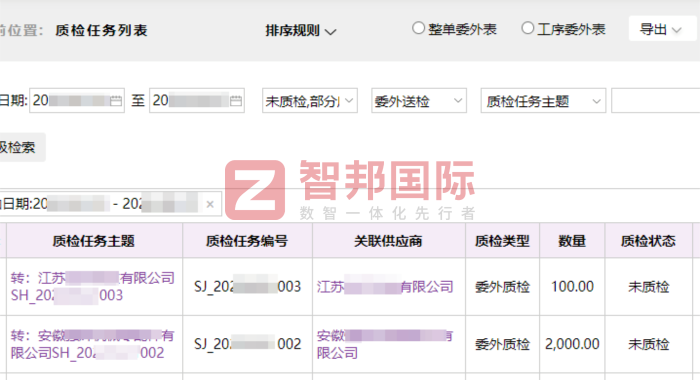Select the 整单委外表 radio button
700x381 pixels.
418,28
